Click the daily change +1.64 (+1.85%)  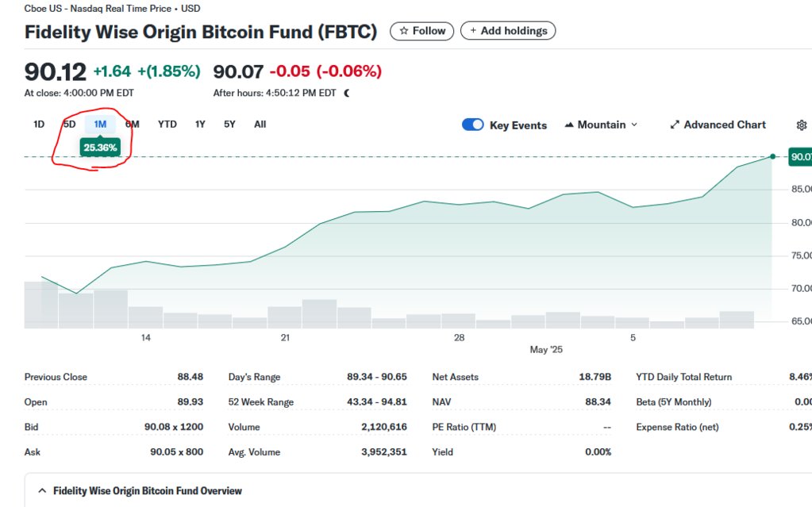147,71
